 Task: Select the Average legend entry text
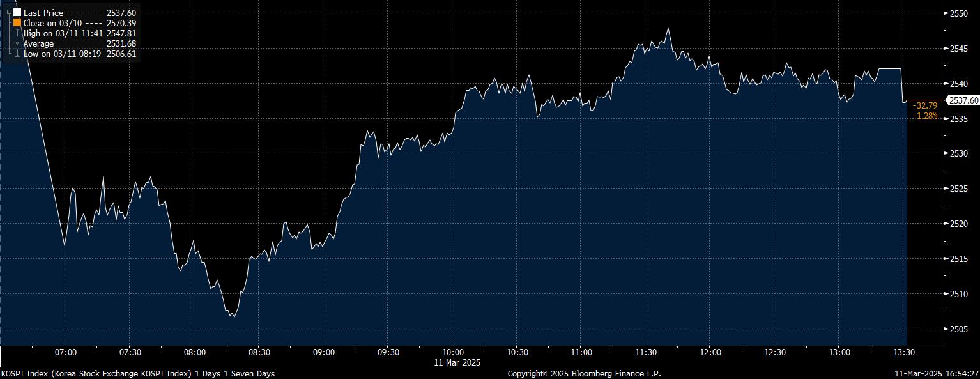click(38, 43)
